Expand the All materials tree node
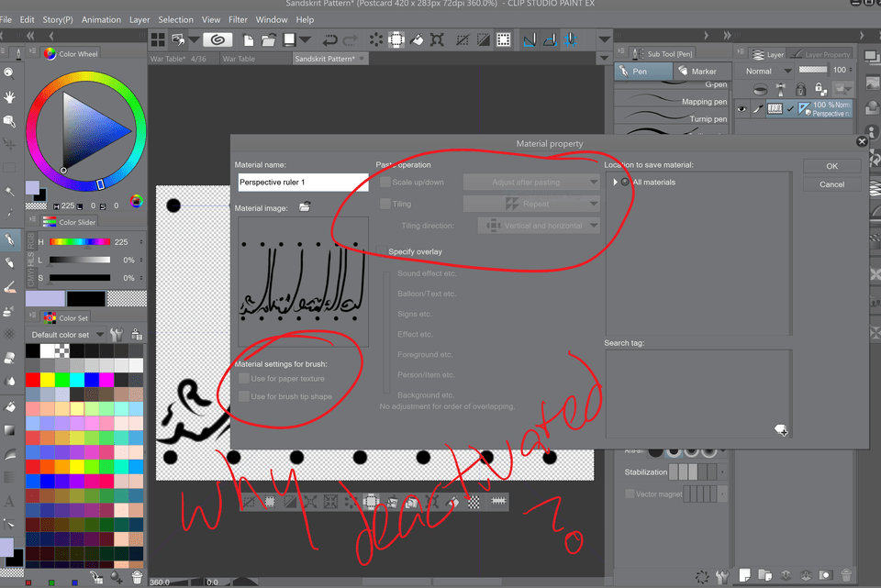Image resolution: width=881 pixels, height=588 pixels. click(x=615, y=183)
